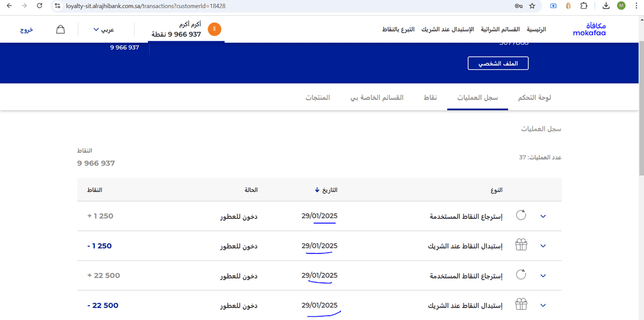Viewport: 644px width, 320px height.
Task: Expand the -1 250 transaction row chevron
Action: tap(543, 246)
